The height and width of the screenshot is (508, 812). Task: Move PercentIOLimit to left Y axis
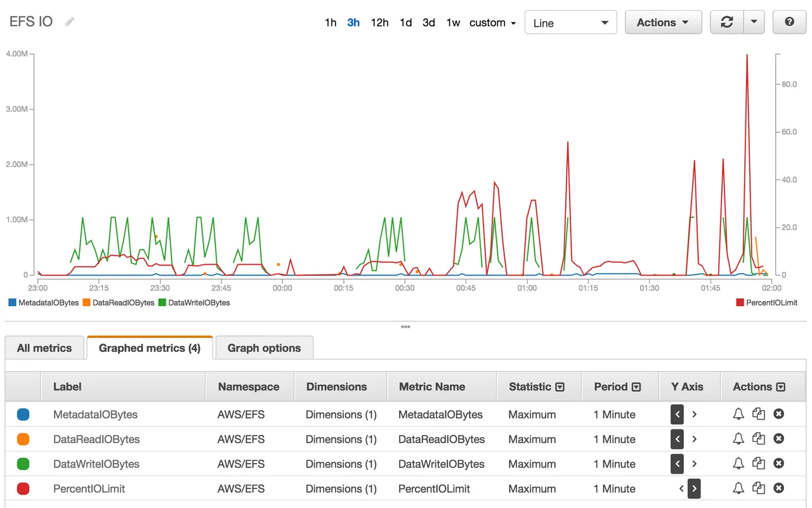[x=681, y=488]
